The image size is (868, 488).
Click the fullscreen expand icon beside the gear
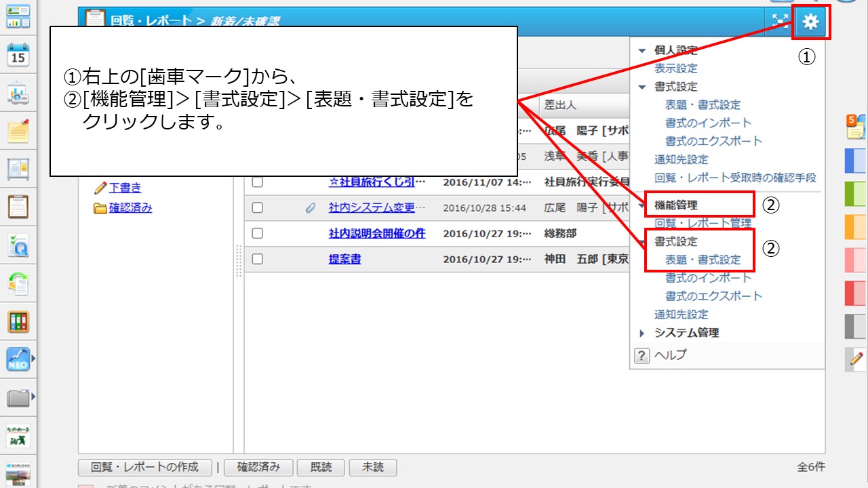[780, 22]
